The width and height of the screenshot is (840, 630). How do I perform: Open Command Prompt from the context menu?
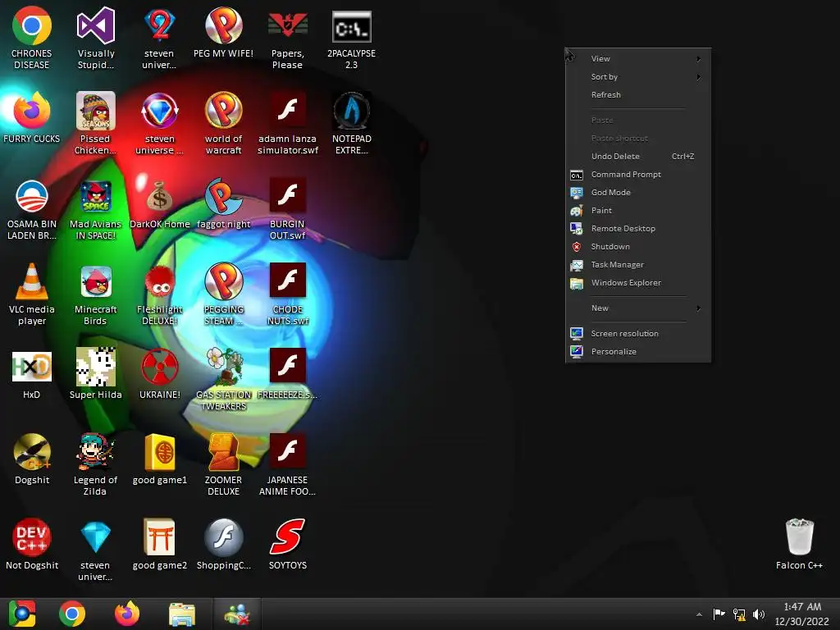(637, 175)
